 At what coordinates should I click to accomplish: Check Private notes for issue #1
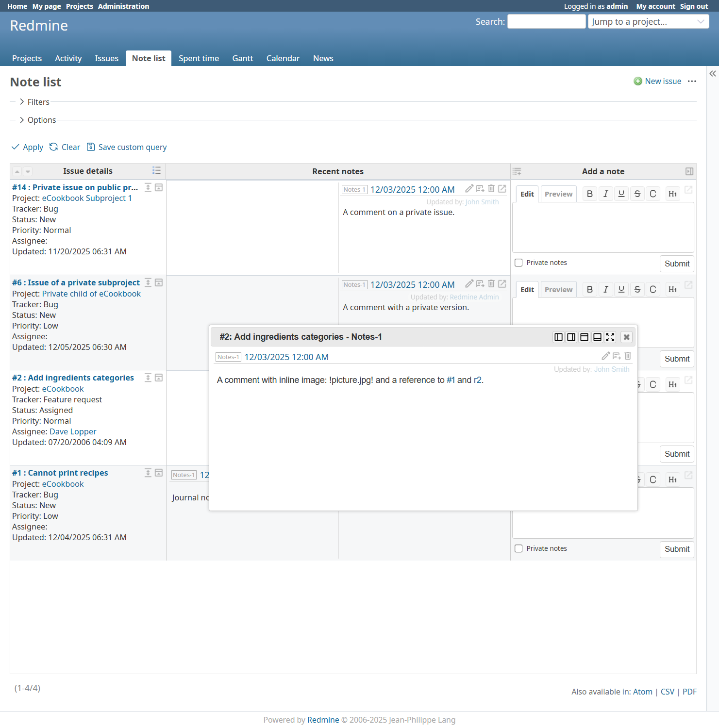(x=518, y=548)
